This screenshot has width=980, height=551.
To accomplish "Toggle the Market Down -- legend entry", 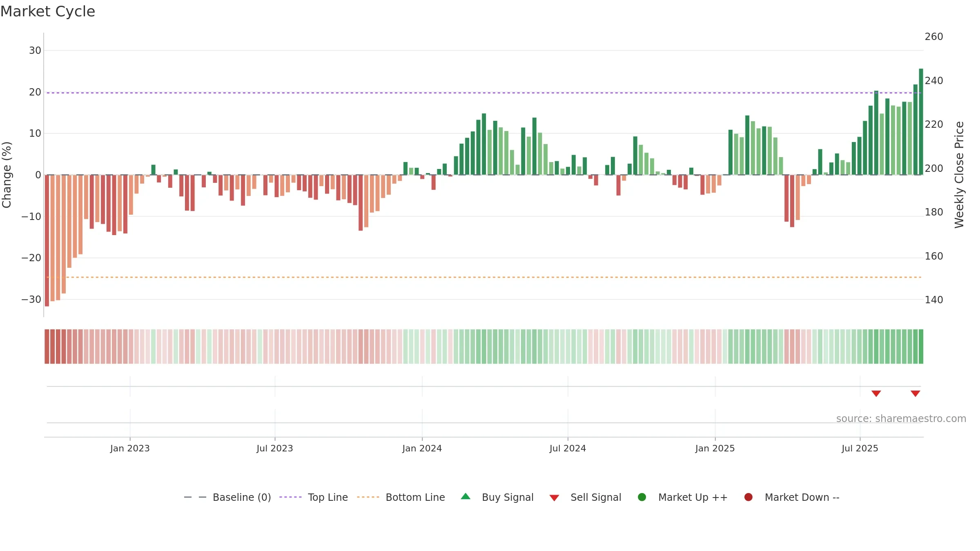I will (x=792, y=497).
